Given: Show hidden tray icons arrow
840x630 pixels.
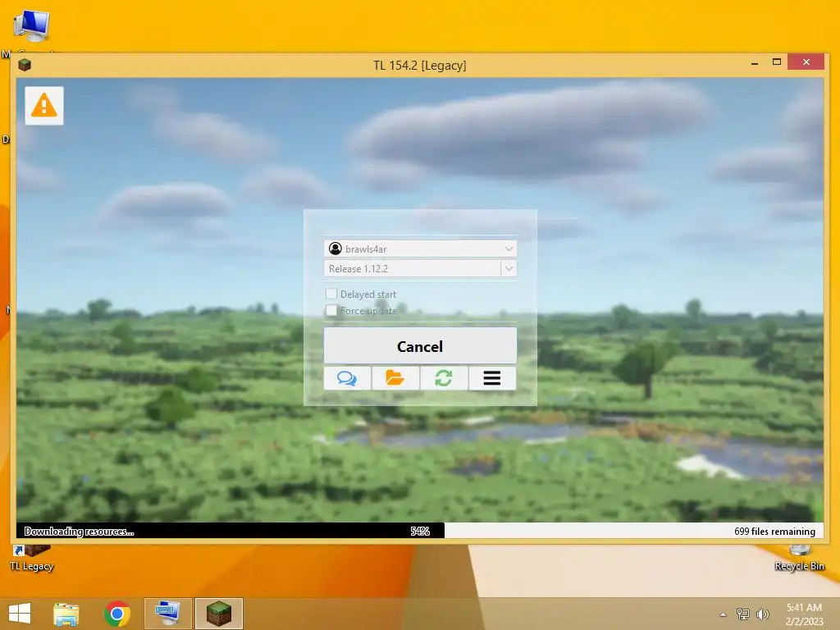Looking at the screenshot, I should point(723,614).
